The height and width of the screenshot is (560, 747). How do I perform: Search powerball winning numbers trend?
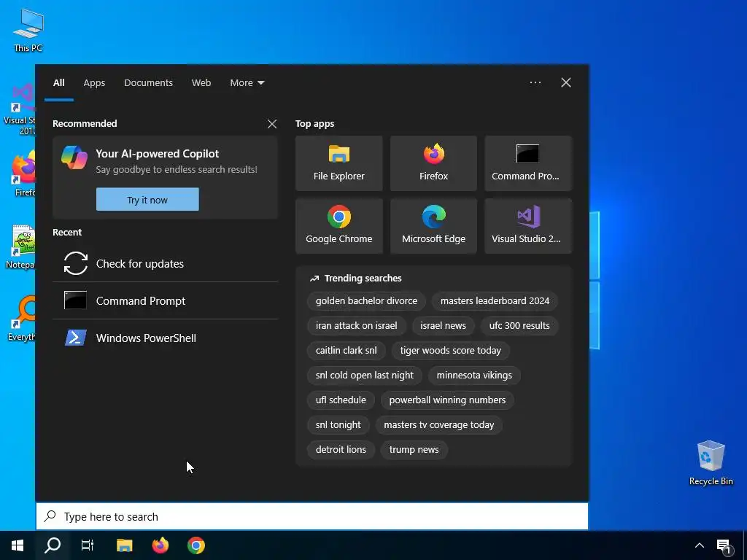[x=447, y=400]
